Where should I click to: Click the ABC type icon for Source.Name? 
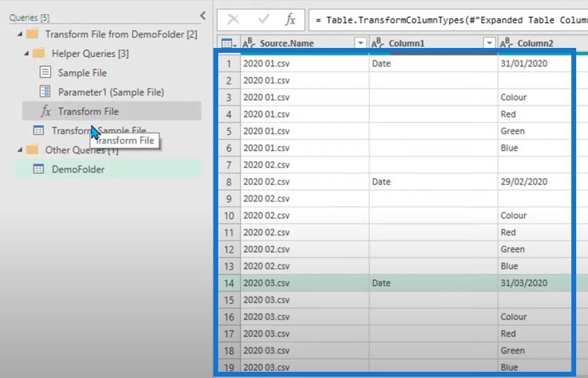click(x=249, y=43)
